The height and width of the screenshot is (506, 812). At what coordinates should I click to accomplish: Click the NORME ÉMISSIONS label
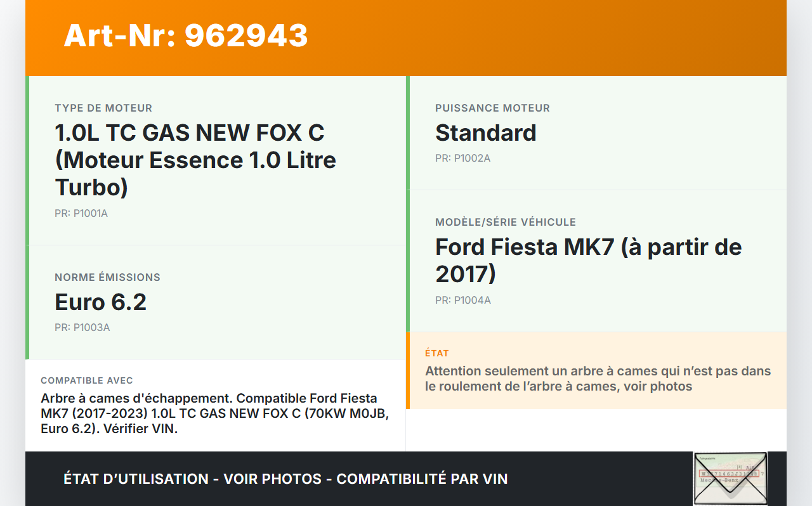pos(107,278)
